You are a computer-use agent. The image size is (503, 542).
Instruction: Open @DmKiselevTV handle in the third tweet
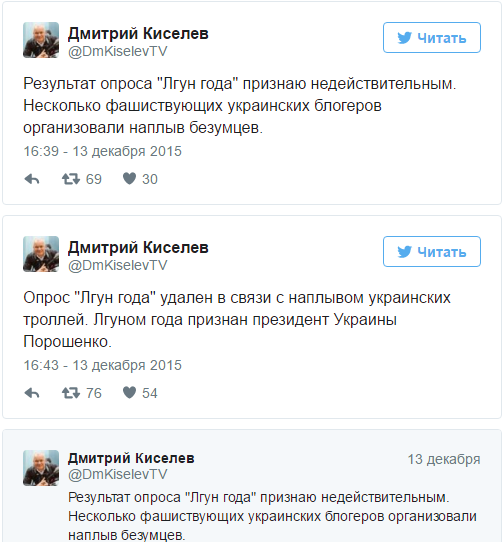(118, 474)
